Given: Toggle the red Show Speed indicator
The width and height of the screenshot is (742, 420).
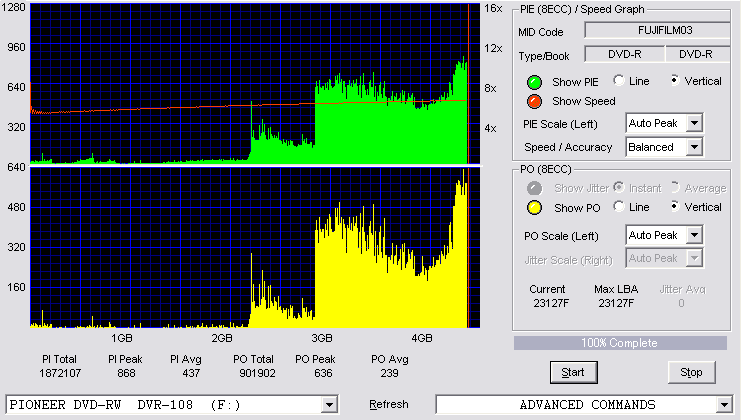Looking at the screenshot, I should click(534, 101).
